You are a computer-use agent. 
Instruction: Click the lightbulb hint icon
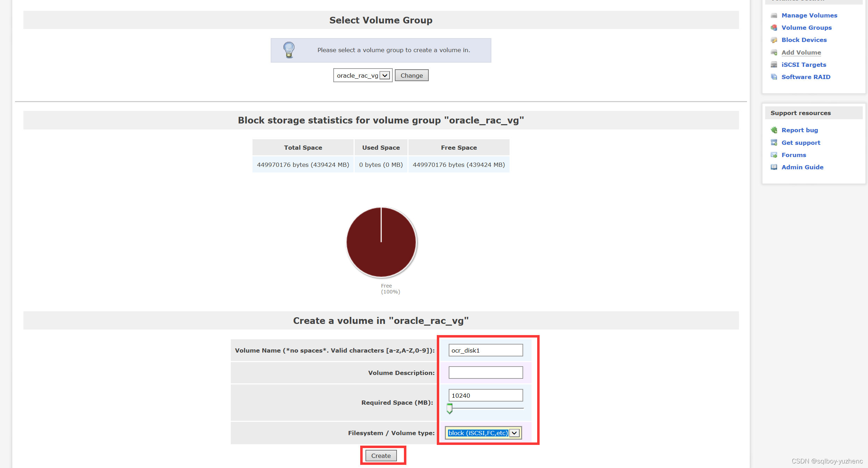(x=289, y=50)
